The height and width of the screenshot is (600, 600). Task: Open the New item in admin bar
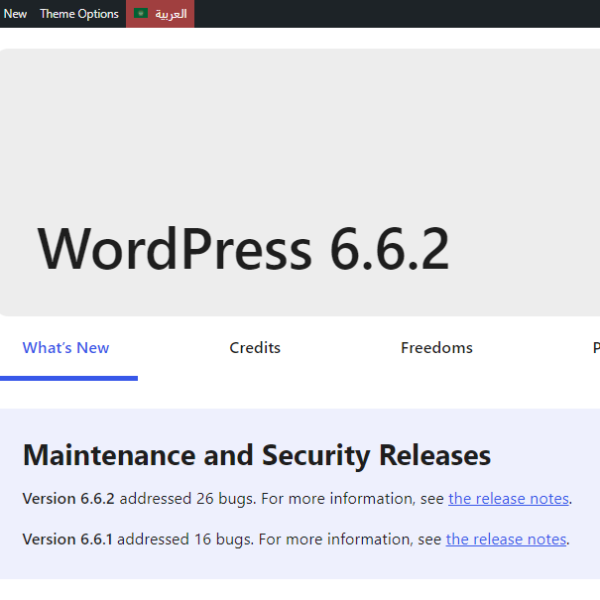pos(15,14)
